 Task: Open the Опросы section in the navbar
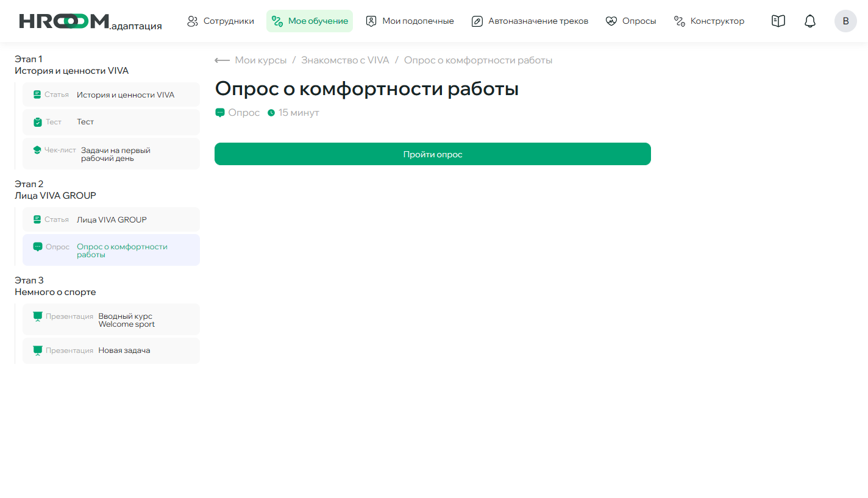pos(631,21)
